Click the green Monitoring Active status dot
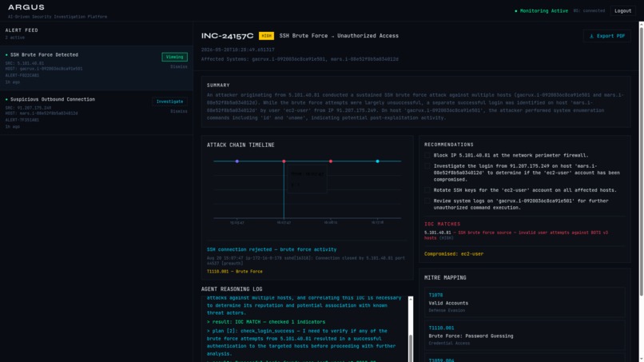The height and width of the screenshot is (362, 644). [516, 11]
